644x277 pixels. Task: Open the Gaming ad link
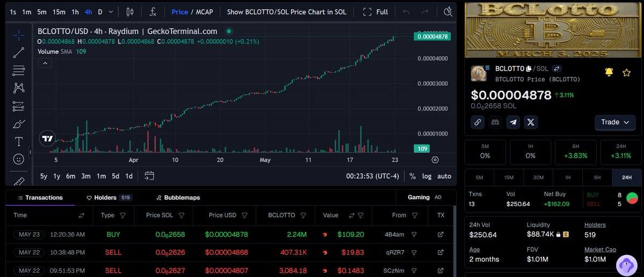pos(424,198)
